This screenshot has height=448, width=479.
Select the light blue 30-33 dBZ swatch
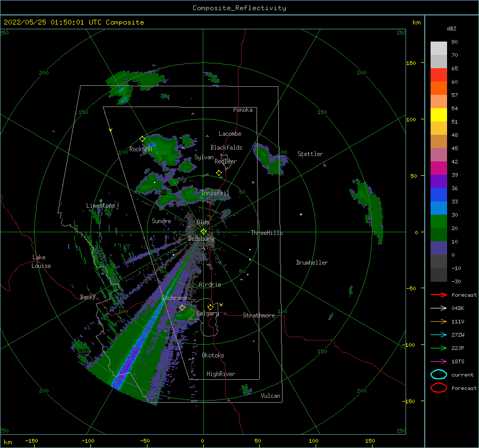pyautogui.click(x=439, y=208)
